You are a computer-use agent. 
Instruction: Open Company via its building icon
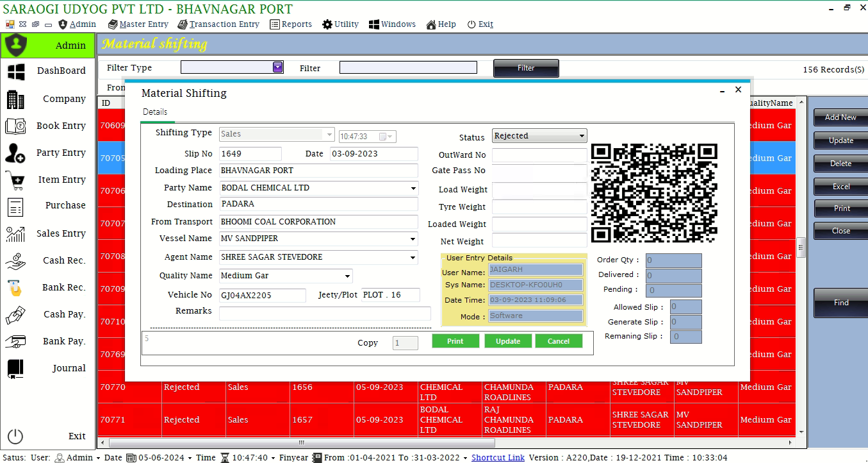(15, 99)
